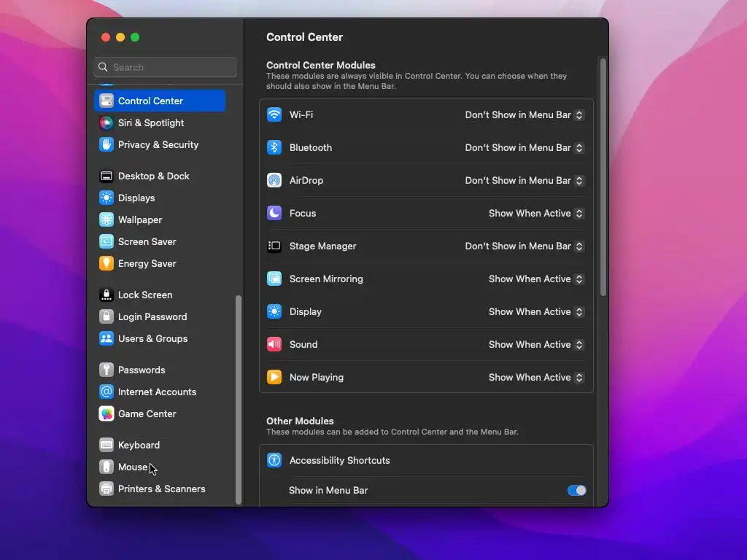Viewport: 747px width, 560px height.
Task: Open Wallpaper settings label
Action: (x=140, y=220)
